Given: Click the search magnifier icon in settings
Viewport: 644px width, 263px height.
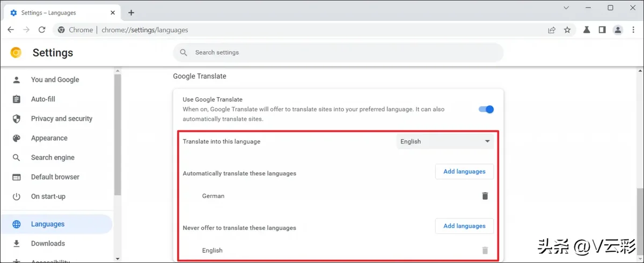Looking at the screenshot, I should click(x=184, y=53).
